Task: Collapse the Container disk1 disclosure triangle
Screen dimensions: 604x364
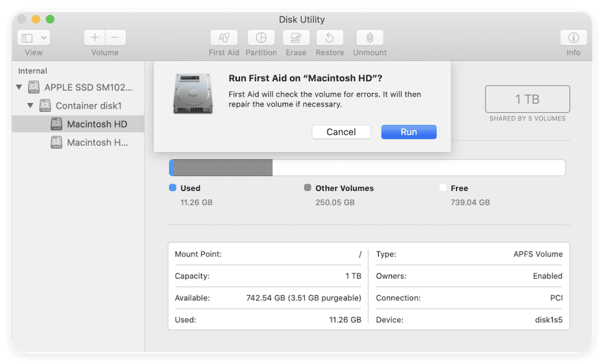Action: [x=30, y=106]
